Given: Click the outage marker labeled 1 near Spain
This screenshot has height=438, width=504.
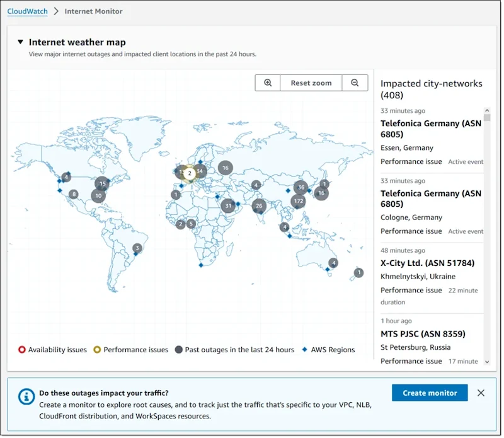Looking at the screenshot, I should (176, 195).
